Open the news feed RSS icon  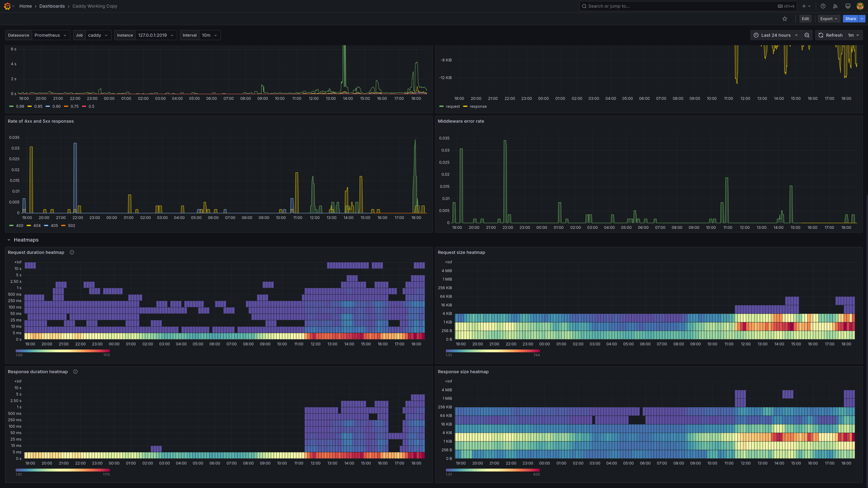pos(835,6)
